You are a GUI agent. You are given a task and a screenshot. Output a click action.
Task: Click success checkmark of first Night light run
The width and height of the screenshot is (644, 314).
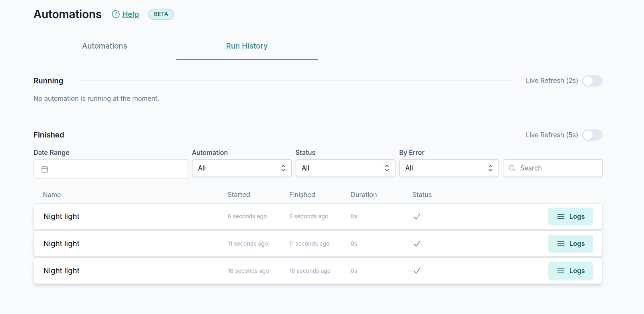coord(417,216)
